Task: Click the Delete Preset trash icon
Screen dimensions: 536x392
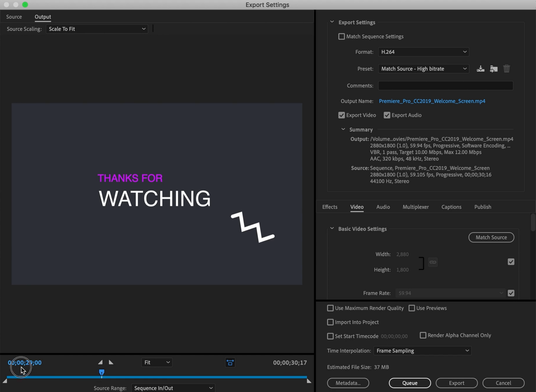Action: (x=506, y=69)
